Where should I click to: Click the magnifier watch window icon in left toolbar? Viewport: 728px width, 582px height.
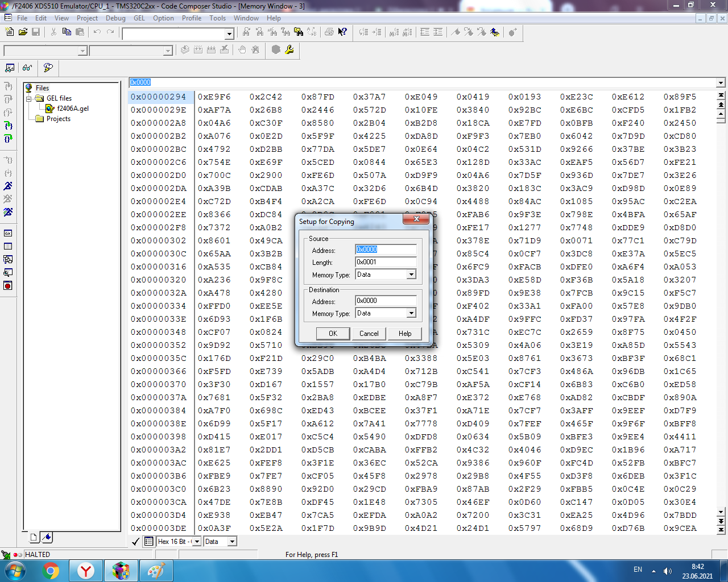coord(8,272)
